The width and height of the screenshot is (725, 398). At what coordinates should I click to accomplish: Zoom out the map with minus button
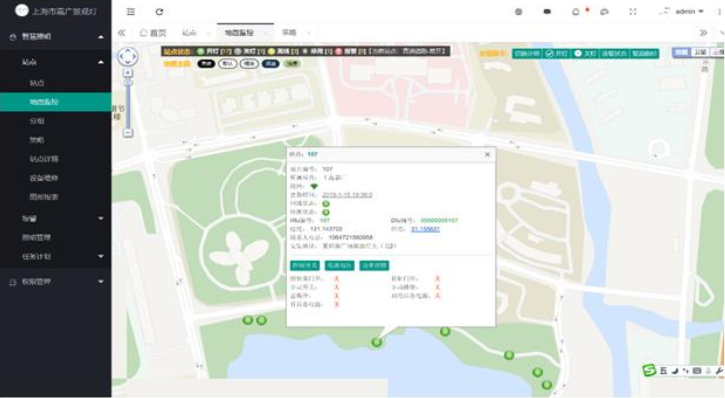pos(128,133)
